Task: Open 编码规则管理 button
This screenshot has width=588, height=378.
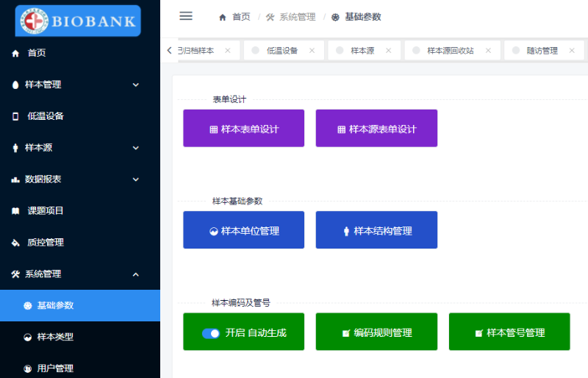Action: pos(376,332)
